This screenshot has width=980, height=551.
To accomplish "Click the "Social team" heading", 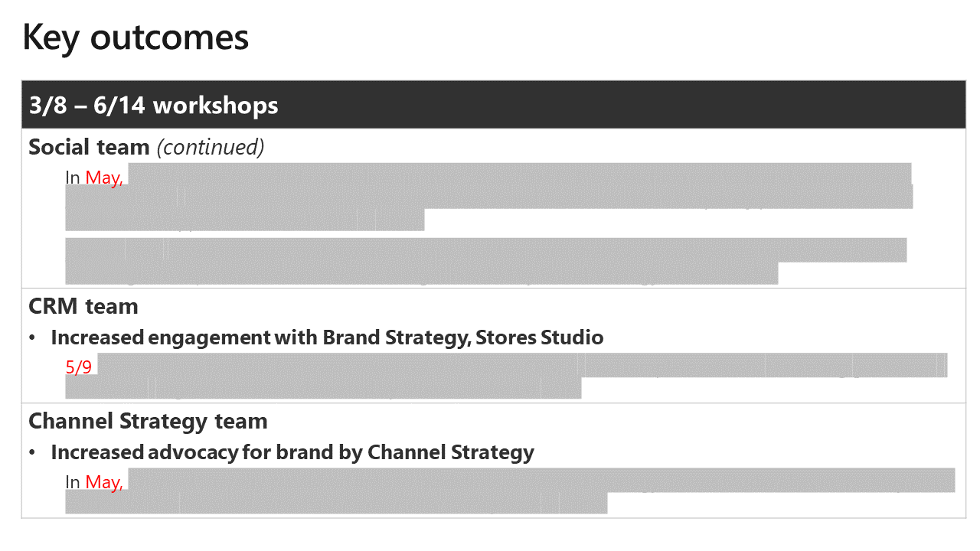I will point(89,147).
